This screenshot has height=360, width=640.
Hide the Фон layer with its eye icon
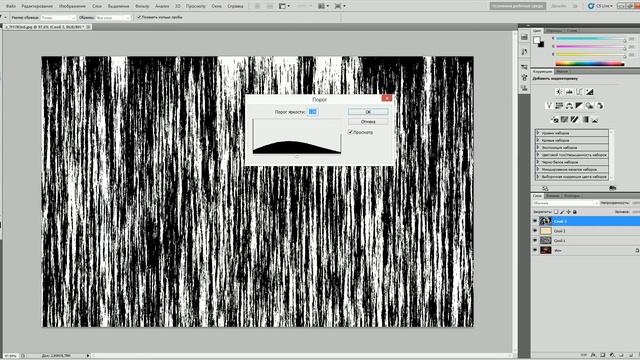[535, 250]
